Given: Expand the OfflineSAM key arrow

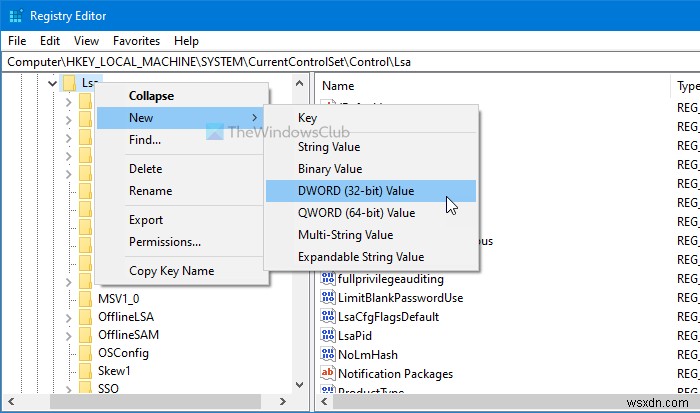Looking at the screenshot, I should [69, 335].
